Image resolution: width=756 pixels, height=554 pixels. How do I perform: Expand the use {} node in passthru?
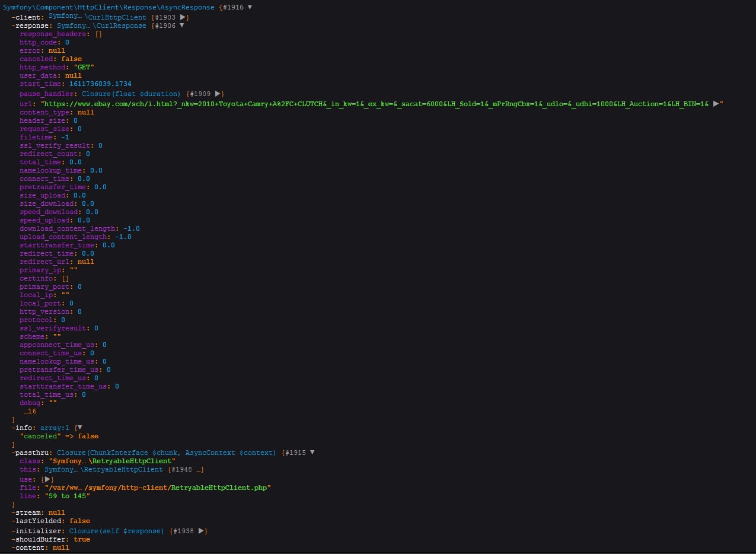48,479
